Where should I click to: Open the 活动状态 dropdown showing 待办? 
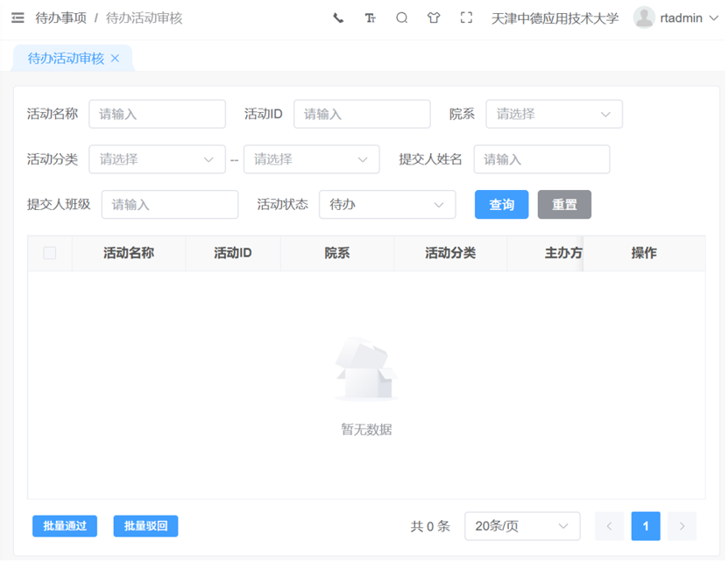tap(389, 205)
